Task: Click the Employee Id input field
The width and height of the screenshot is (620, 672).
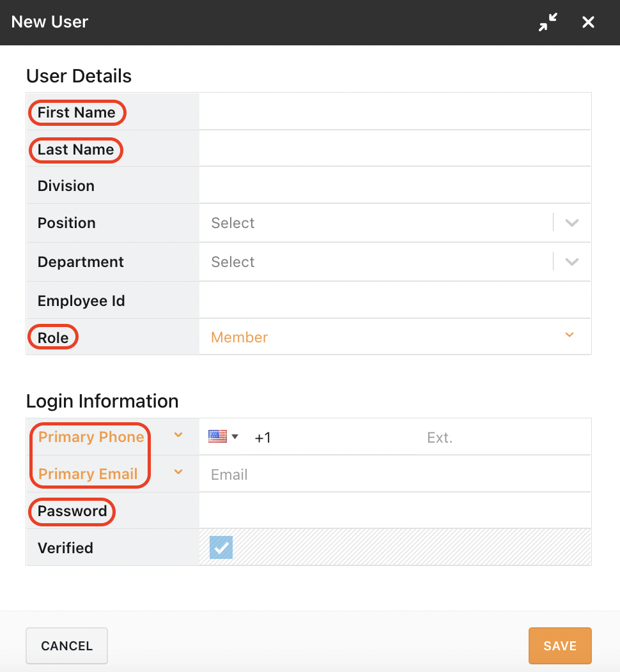Action: coord(395,300)
